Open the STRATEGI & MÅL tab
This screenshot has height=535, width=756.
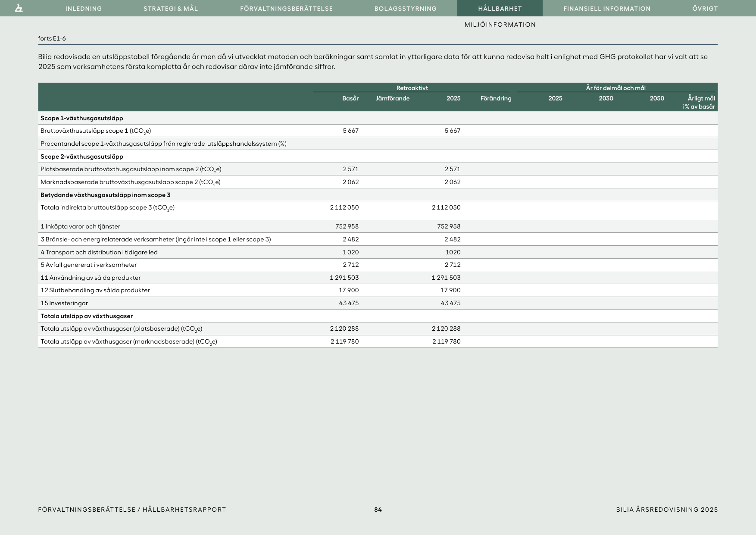point(171,9)
